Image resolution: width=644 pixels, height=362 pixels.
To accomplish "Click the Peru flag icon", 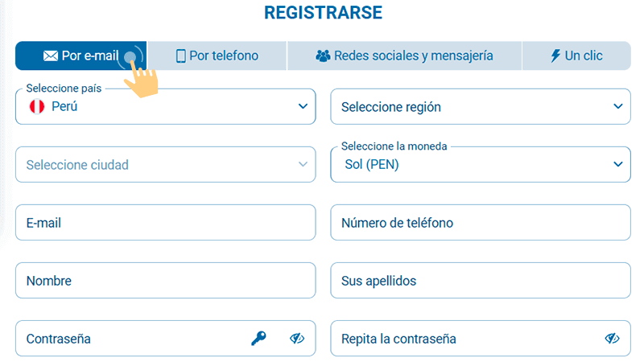I will pyautogui.click(x=35, y=106).
